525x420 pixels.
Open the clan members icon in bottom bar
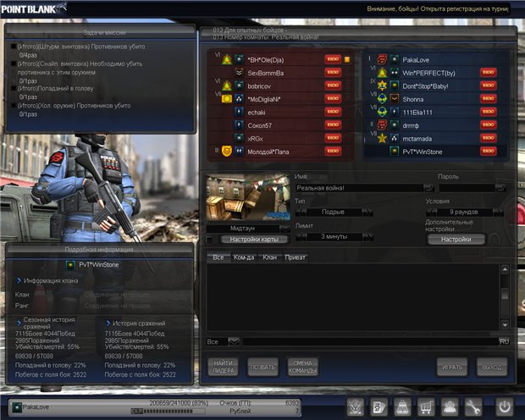coord(450,406)
